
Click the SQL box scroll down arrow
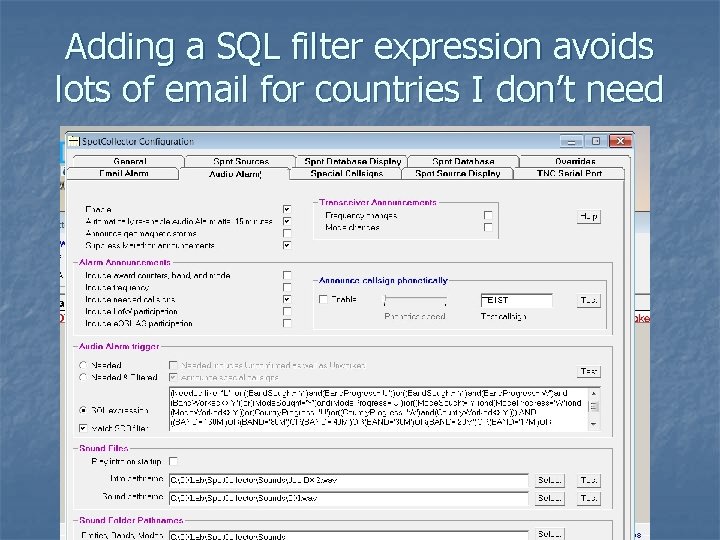(594, 424)
